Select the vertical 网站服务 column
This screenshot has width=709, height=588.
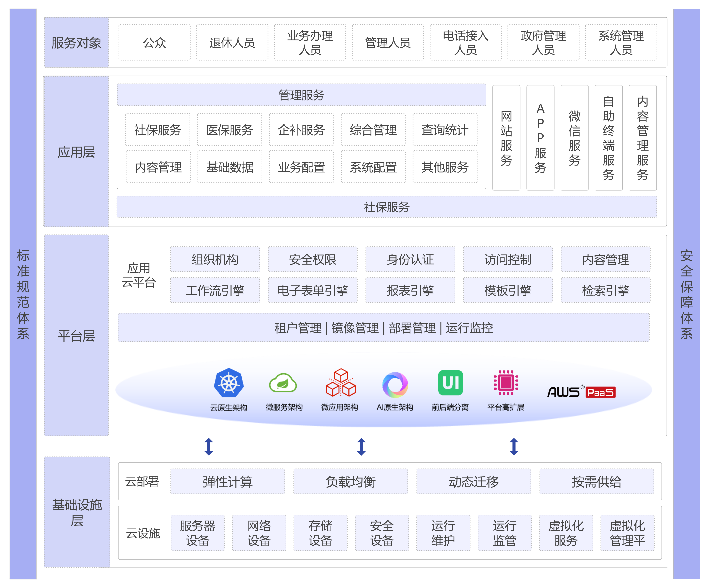[506, 138]
